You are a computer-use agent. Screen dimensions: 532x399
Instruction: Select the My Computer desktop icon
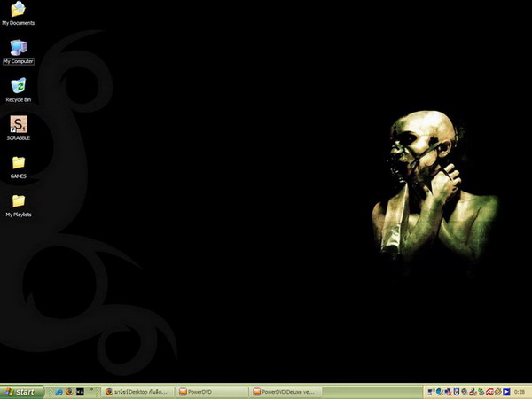tap(19, 51)
